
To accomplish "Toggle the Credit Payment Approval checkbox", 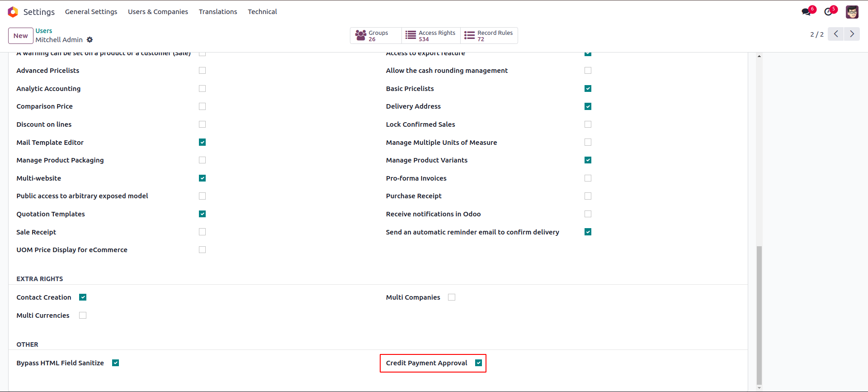I will click(478, 363).
